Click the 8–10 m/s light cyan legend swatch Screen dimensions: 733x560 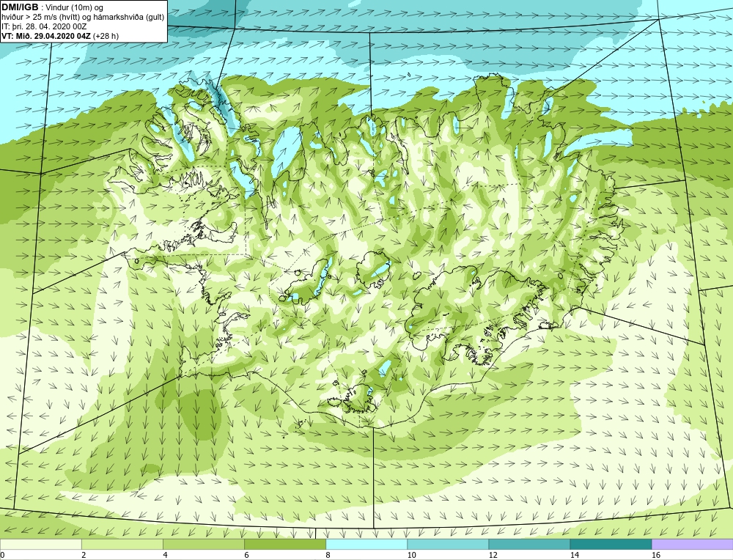coord(366,544)
